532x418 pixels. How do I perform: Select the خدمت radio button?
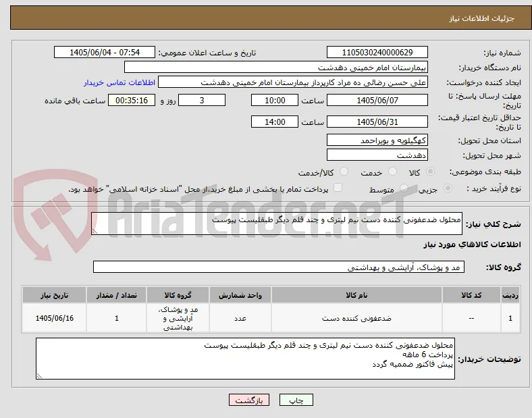[x=392, y=172]
